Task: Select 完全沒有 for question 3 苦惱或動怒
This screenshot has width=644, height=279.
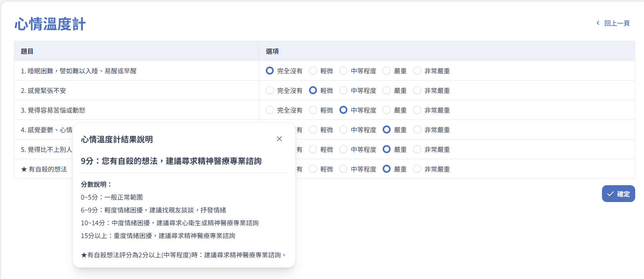Action: pyautogui.click(x=270, y=110)
